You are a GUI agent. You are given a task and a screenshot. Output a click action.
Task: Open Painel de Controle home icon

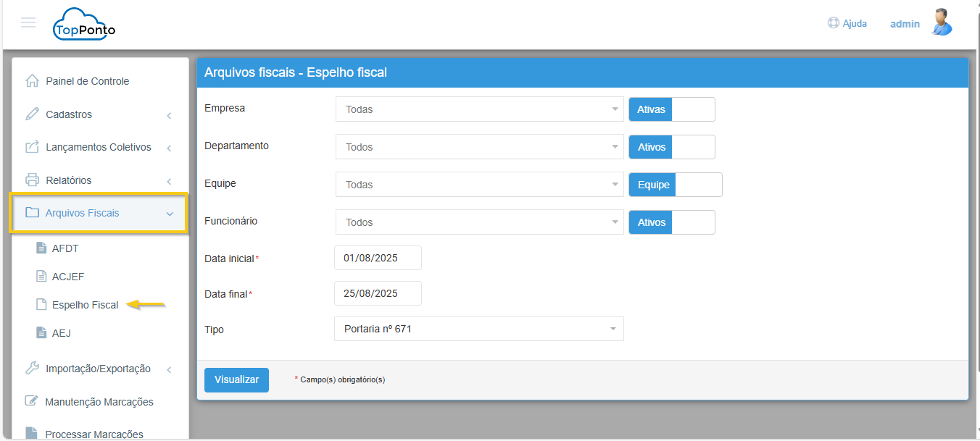(32, 81)
